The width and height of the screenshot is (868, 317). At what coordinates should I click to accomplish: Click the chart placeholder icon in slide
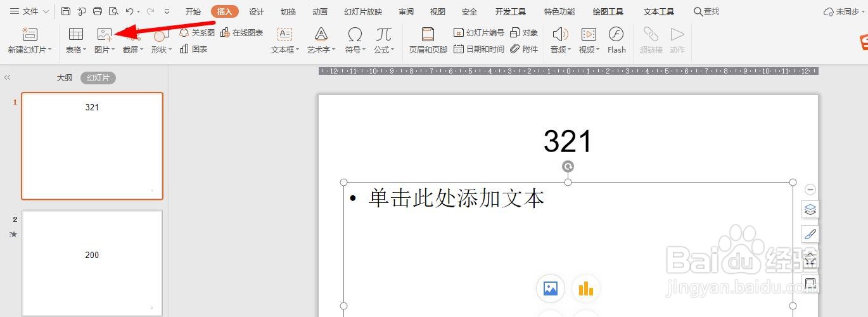(586, 288)
